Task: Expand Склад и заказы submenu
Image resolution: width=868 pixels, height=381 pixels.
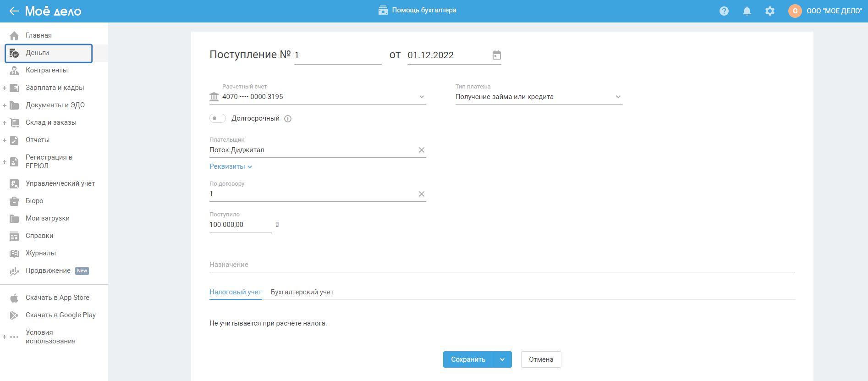Action: 5,122
